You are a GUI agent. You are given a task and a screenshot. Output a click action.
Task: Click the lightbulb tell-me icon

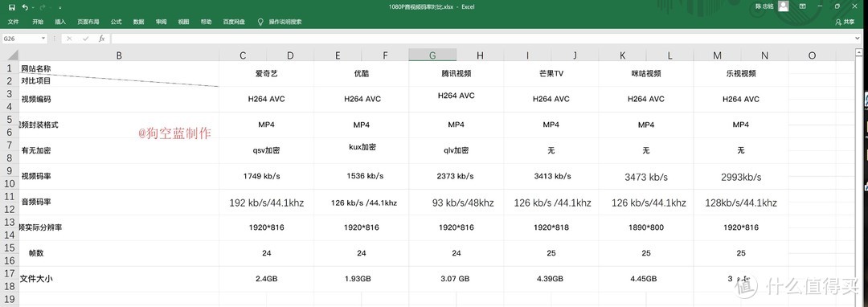click(260, 22)
